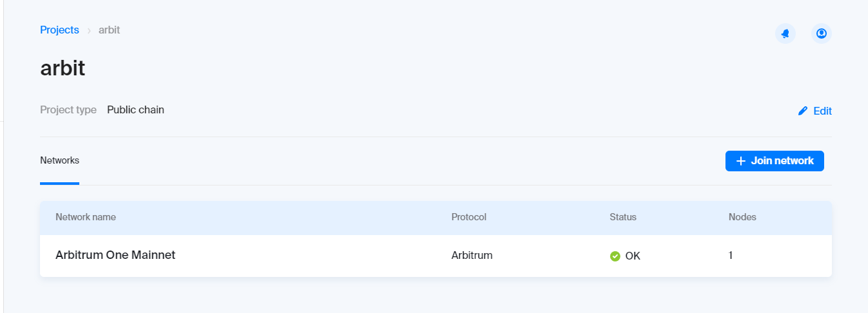Click the breadcrumb chevron separator after Projects

pyautogui.click(x=89, y=30)
